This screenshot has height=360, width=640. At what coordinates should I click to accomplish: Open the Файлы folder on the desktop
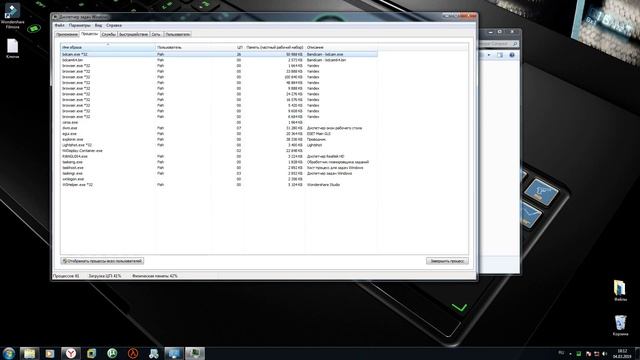click(620, 291)
